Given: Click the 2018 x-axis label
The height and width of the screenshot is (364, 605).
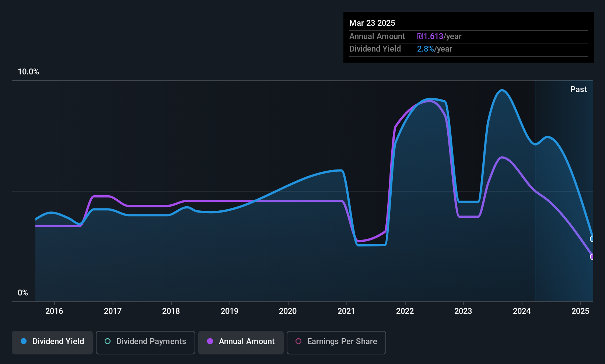Looking at the screenshot, I should [x=171, y=311].
